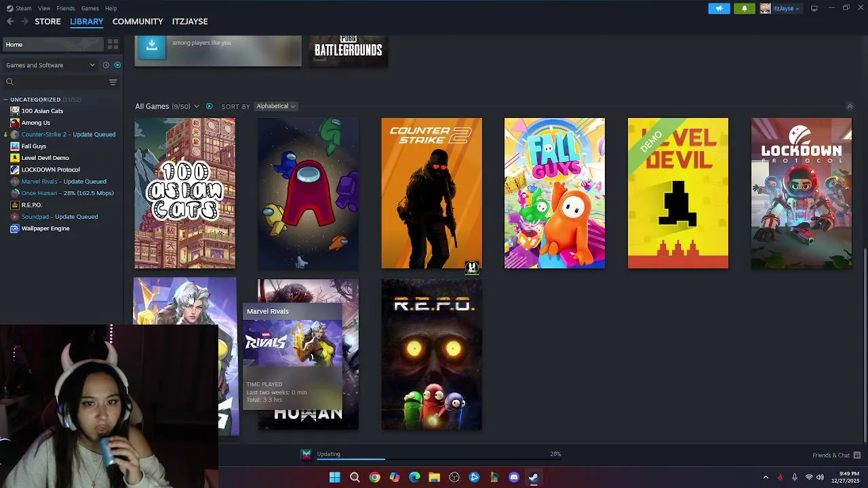868x488 pixels.
Task: Open the View menu
Action: tap(44, 8)
